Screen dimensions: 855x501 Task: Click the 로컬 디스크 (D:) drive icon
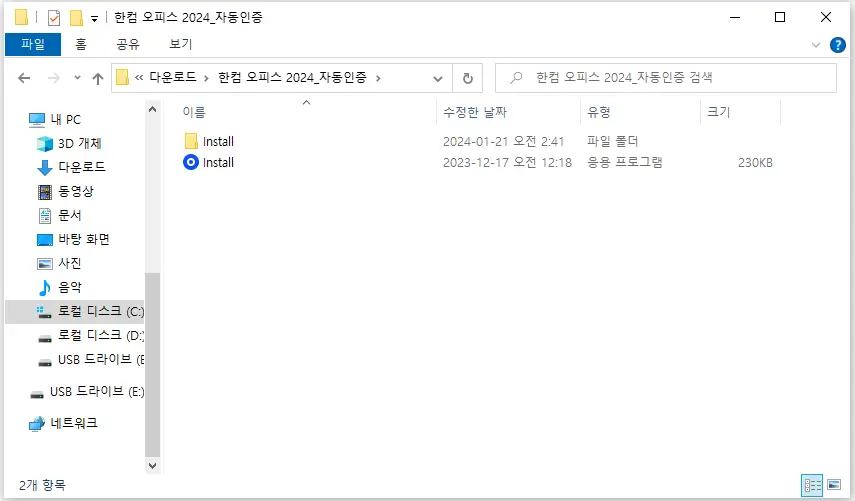point(44,338)
